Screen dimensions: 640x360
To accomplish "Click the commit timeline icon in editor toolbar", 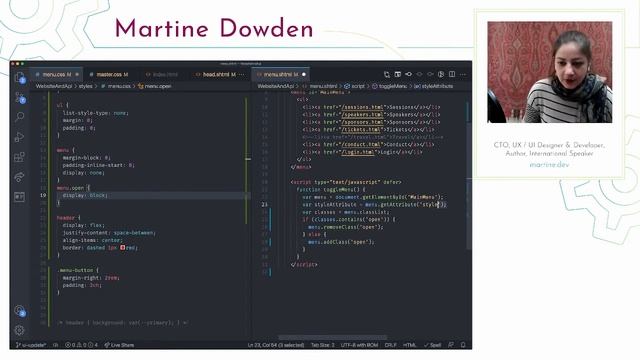I will point(408,74).
